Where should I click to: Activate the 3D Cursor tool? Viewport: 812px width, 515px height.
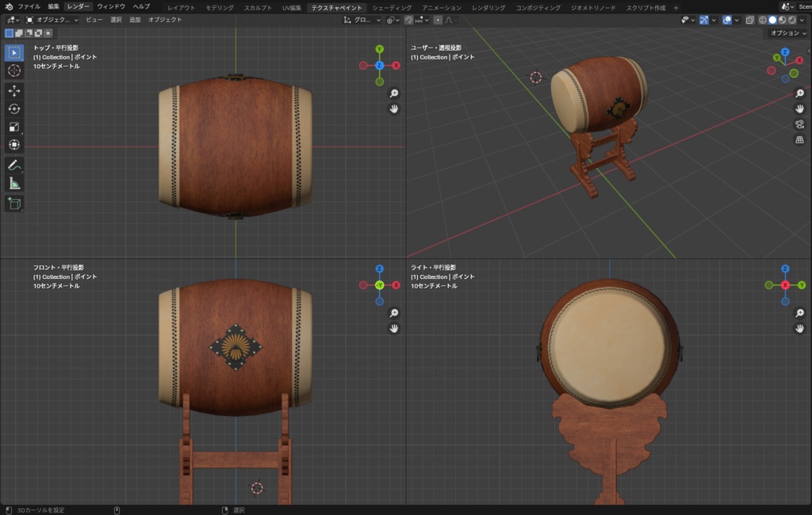click(x=14, y=71)
